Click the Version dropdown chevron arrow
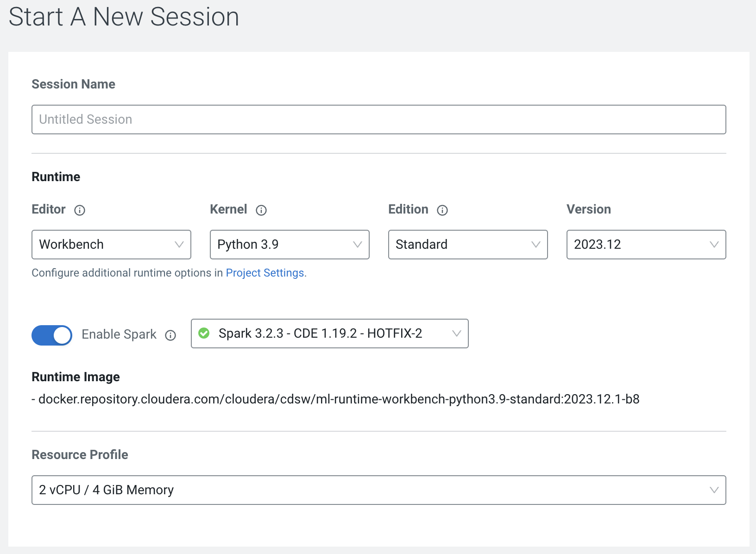The width and height of the screenshot is (756, 554). coord(714,245)
